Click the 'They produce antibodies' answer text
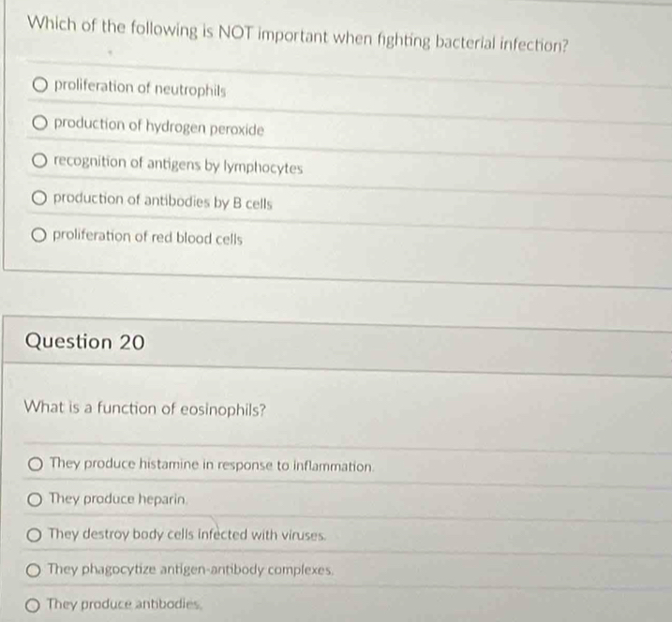Image resolution: width=672 pixels, height=622 pixels. [x=124, y=604]
